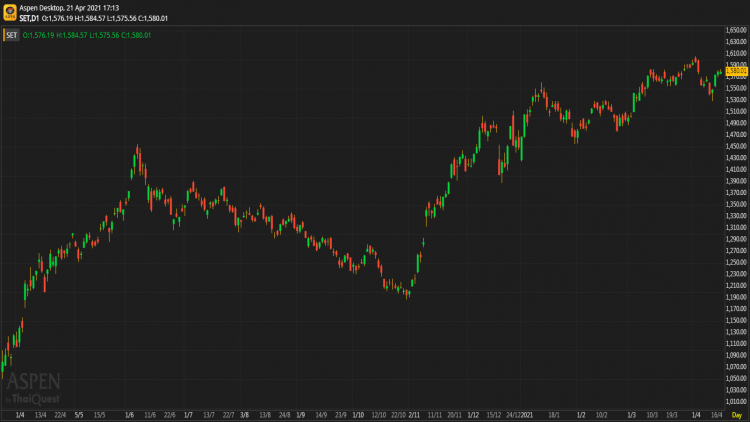Click the 19/3 date axis label

click(672, 415)
